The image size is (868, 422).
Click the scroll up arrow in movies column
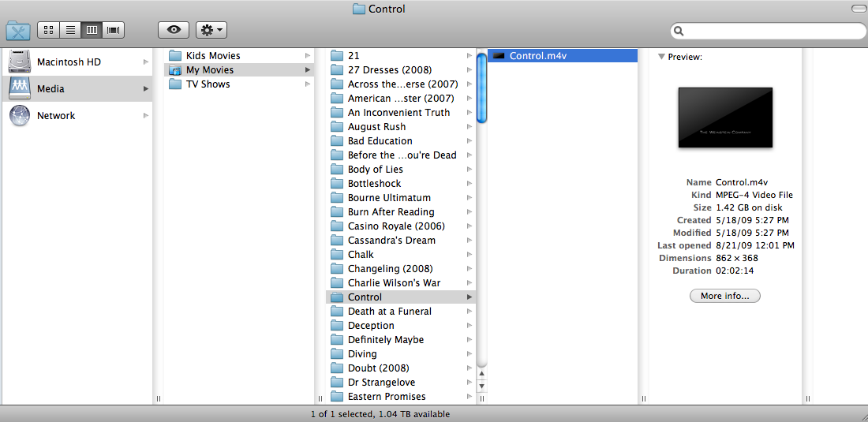pos(481,374)
